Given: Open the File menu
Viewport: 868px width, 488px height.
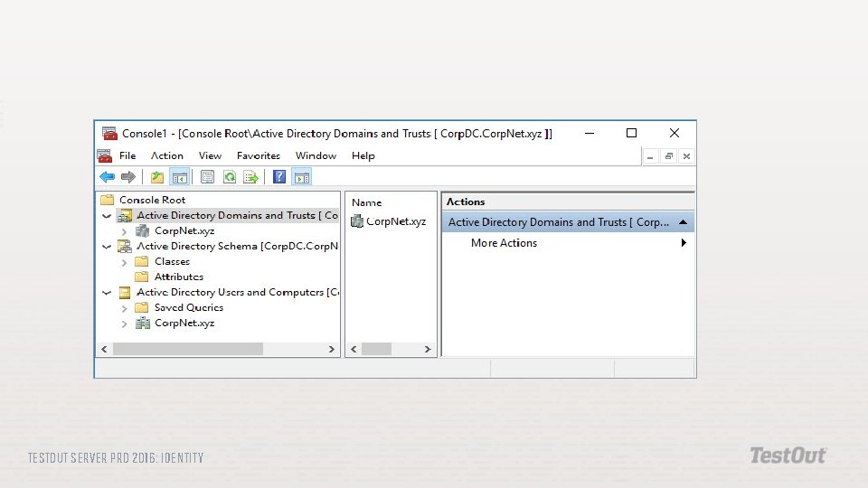Looking at the screenshot, I should point(127,156).
